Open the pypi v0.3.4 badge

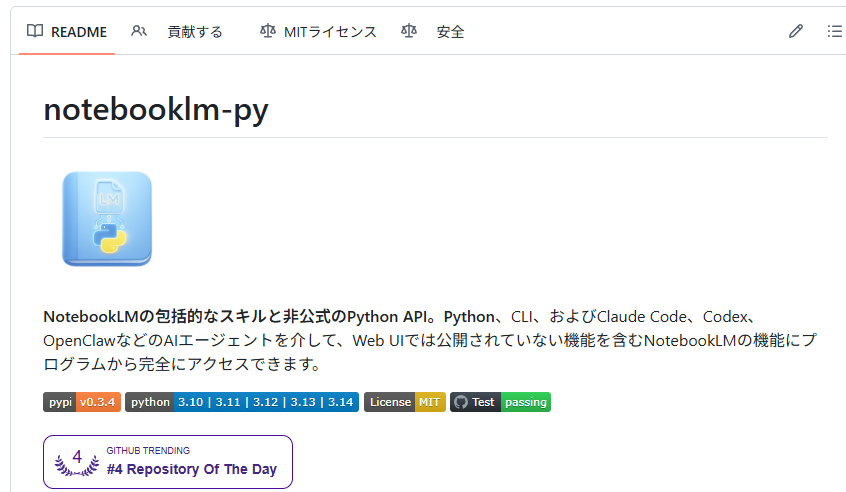click(82, 402)
